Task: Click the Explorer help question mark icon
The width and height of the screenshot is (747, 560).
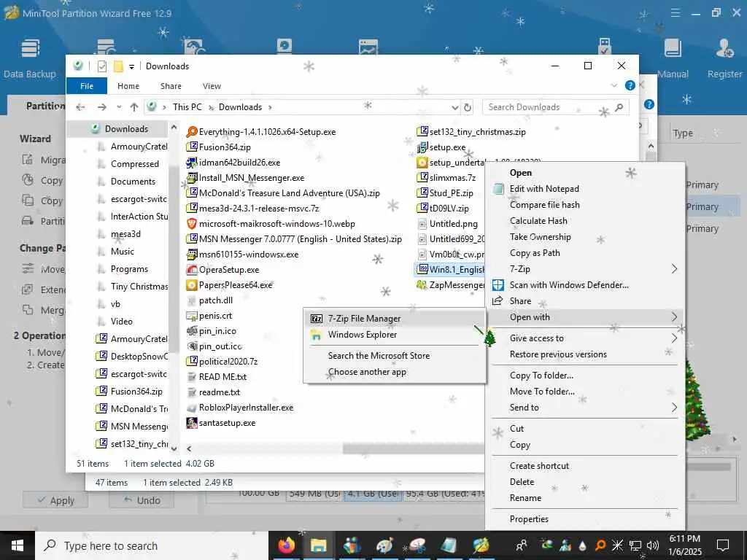Action: [630, 86]
